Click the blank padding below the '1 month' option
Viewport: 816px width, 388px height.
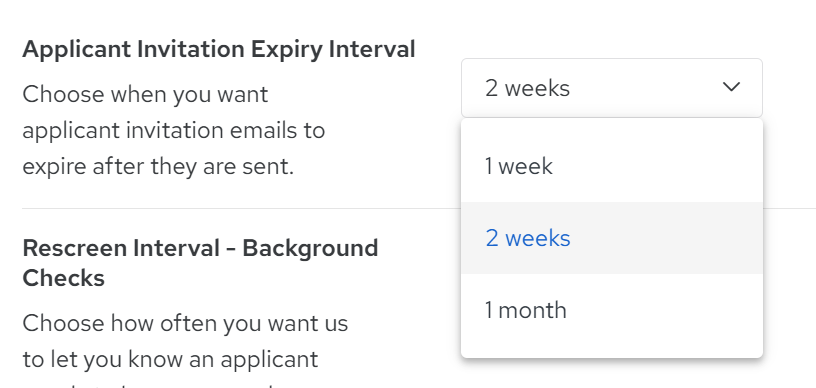point(611,352)
